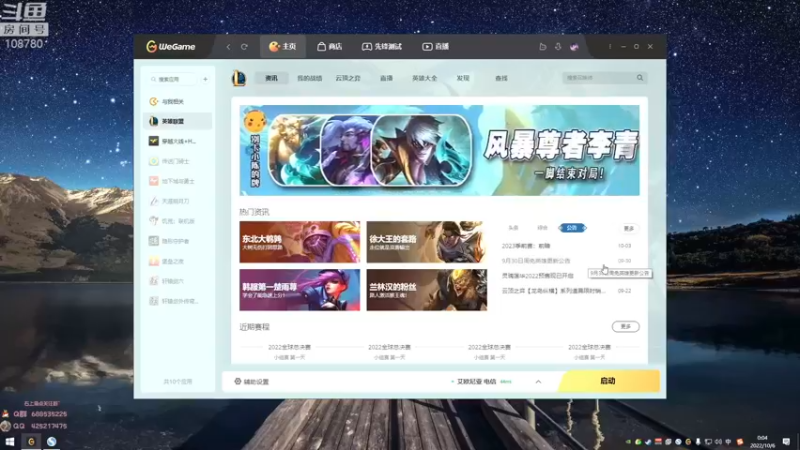Viewport: 800px width, 450px height.
Task: Switch to the 发现 tab
Action: point(463,78)
